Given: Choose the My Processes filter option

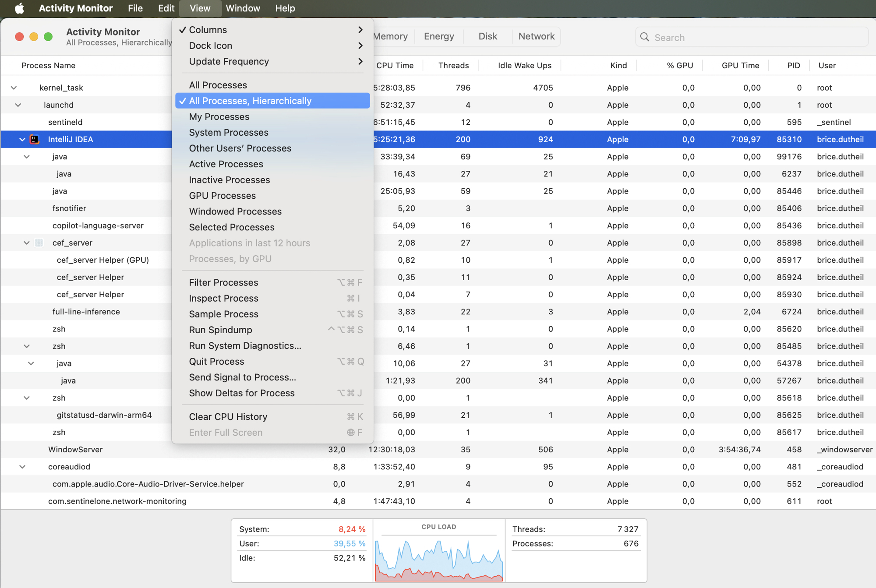Looking at the screenshot, I should coord(219,116).
